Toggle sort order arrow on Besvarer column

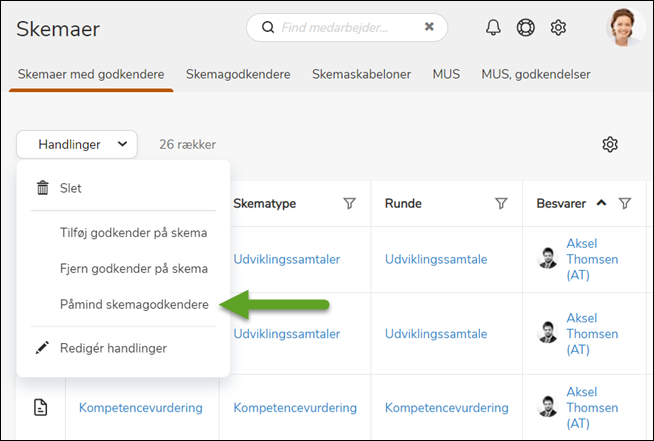click(601, 203)
